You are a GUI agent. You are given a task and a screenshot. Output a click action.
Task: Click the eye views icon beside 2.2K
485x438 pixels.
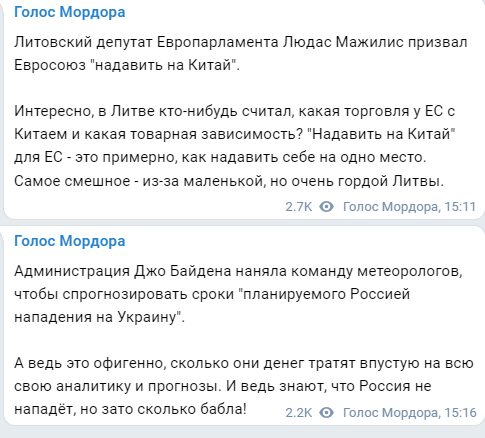[326, 413]
